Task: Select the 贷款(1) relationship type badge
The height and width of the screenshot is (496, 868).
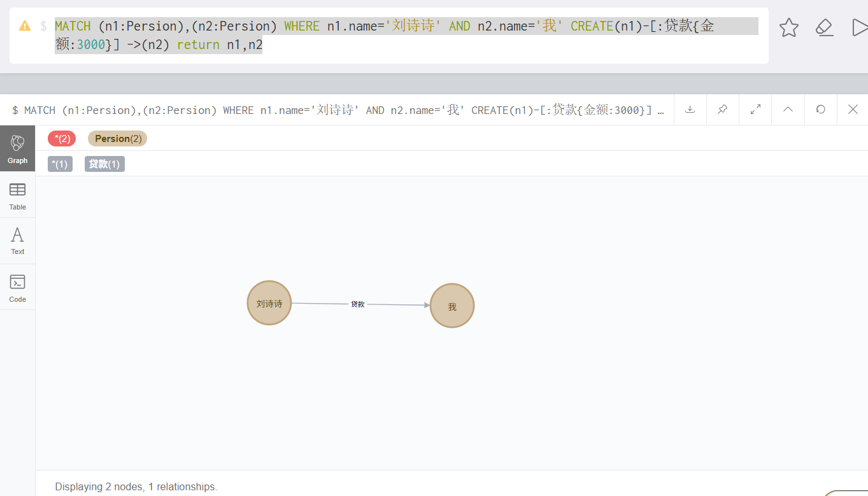Action: (x=104, y=164)
